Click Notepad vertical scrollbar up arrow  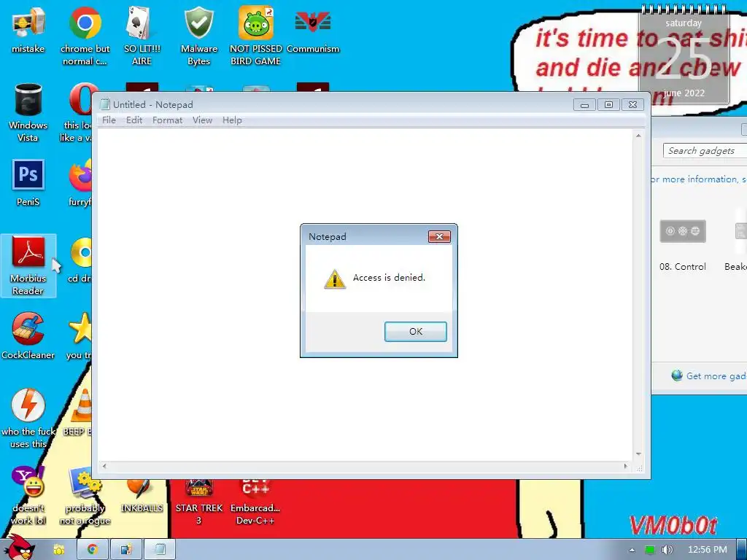click(638, 136)
